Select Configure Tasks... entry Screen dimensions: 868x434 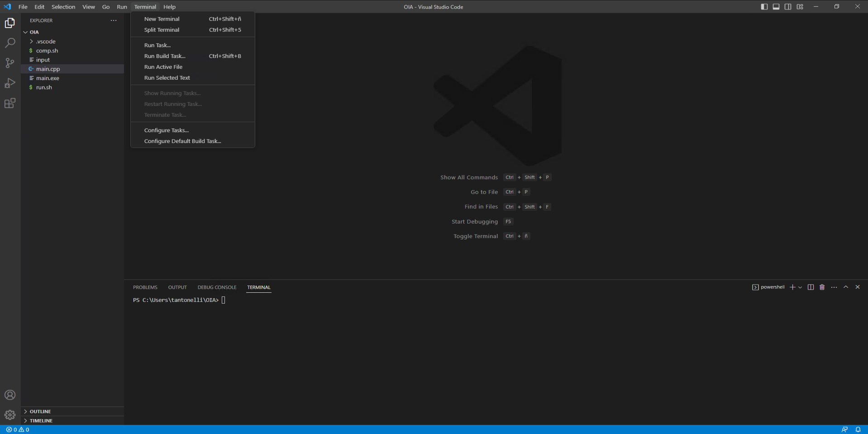[x=193, y=130]
